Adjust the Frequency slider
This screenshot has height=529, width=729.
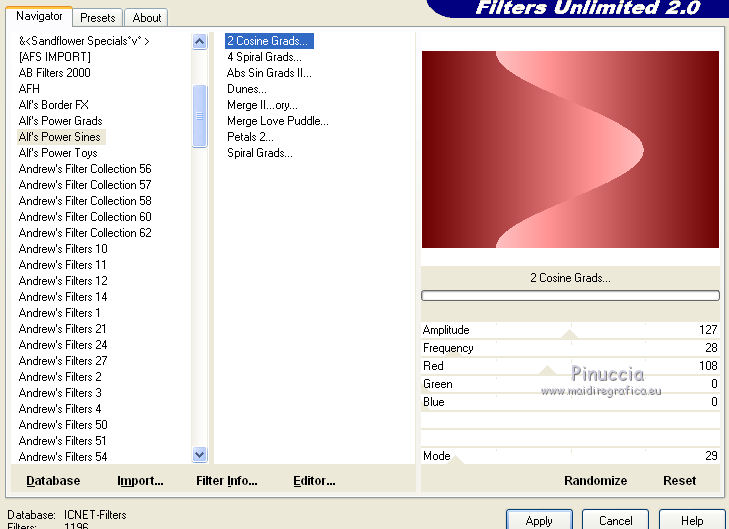[570, 348]
